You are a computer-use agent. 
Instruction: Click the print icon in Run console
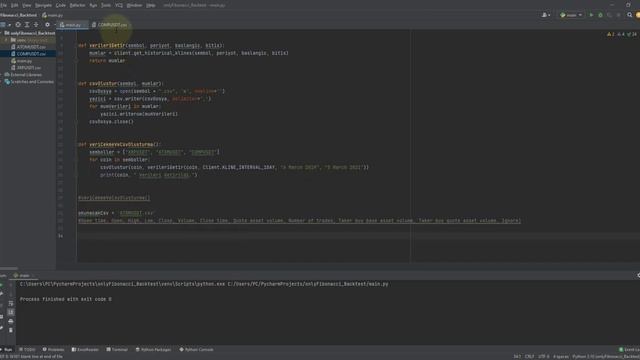point(11,321)
